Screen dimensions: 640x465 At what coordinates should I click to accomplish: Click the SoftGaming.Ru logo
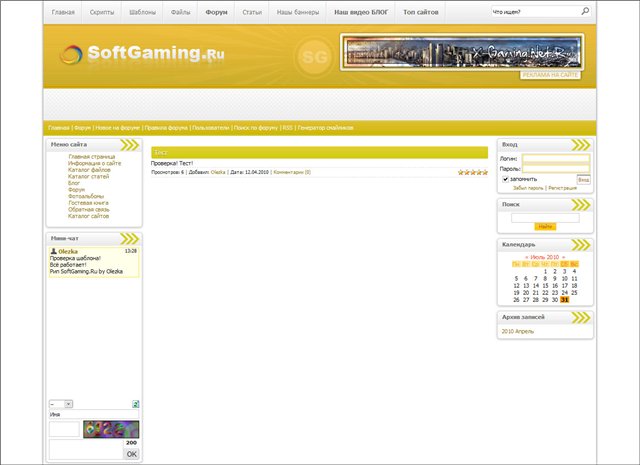142,54
